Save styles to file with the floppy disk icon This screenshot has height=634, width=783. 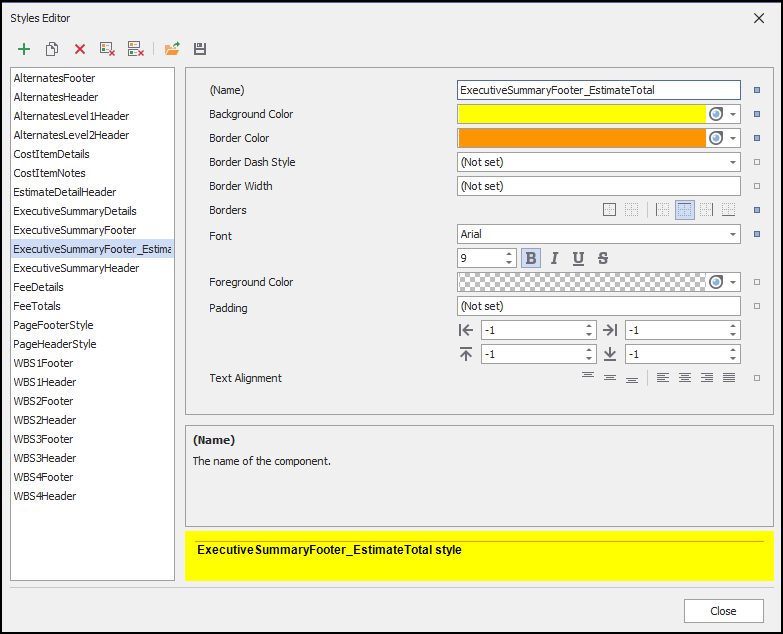point(200,49)
